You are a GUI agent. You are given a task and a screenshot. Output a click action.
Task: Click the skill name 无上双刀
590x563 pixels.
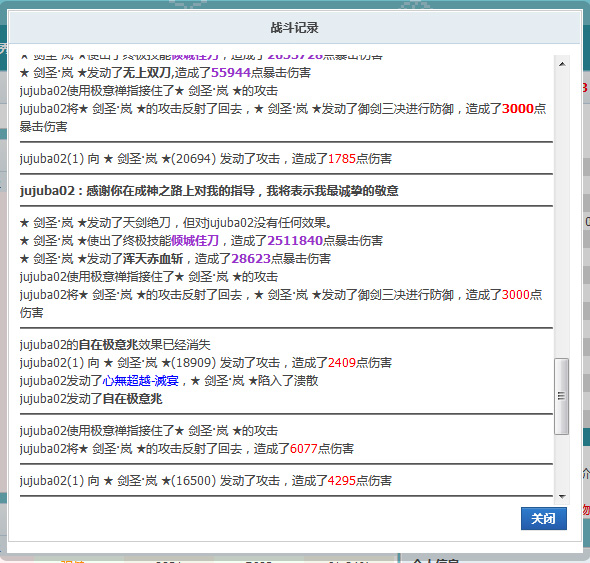147,72
